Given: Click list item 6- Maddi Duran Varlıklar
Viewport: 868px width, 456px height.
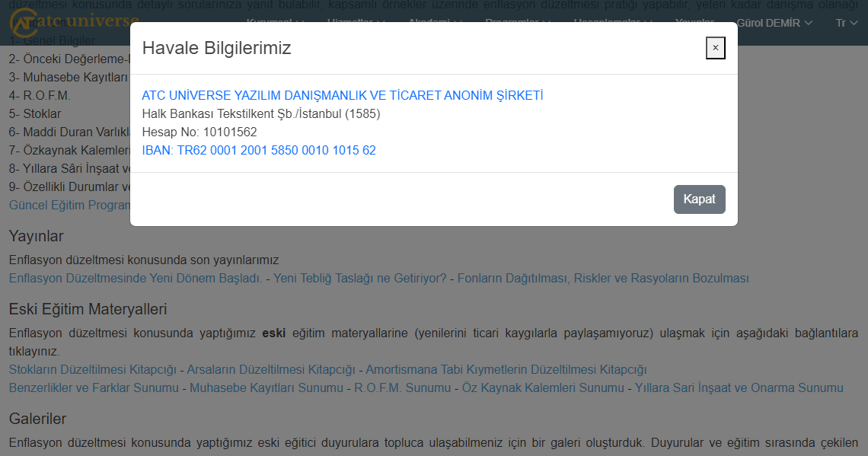Looking at the screenshot, I should (69, 132).
